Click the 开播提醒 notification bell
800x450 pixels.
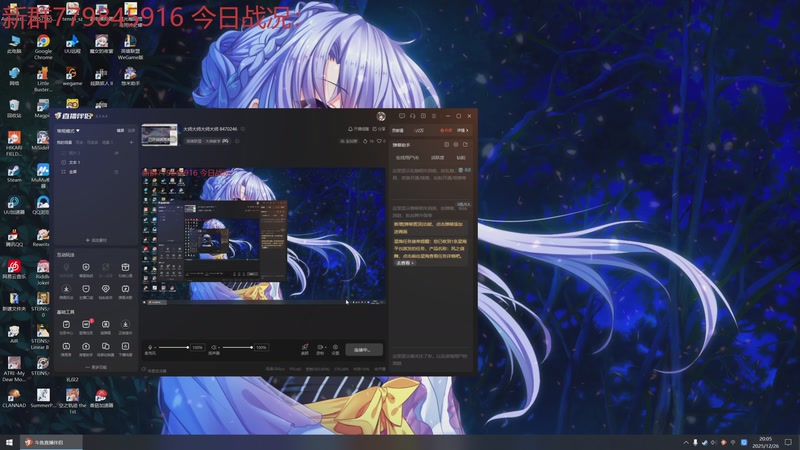click(x=358, y=129)
